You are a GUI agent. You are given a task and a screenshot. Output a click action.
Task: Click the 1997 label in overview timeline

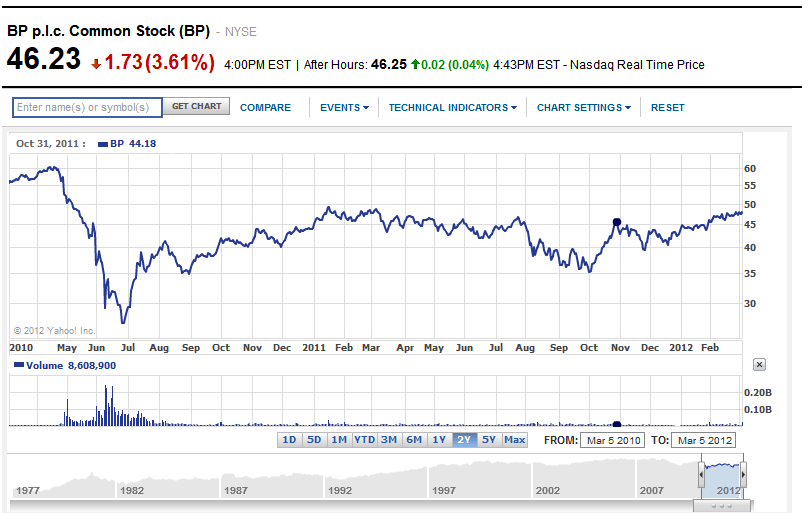click(444, 490)
